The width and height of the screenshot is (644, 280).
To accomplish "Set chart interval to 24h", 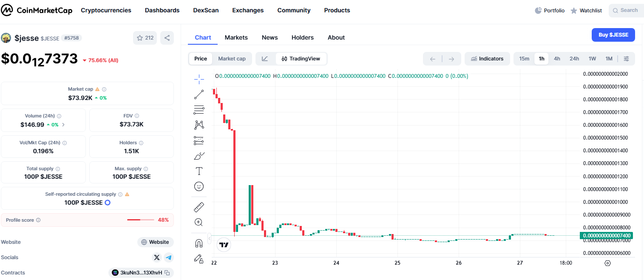I will [574, 59].
